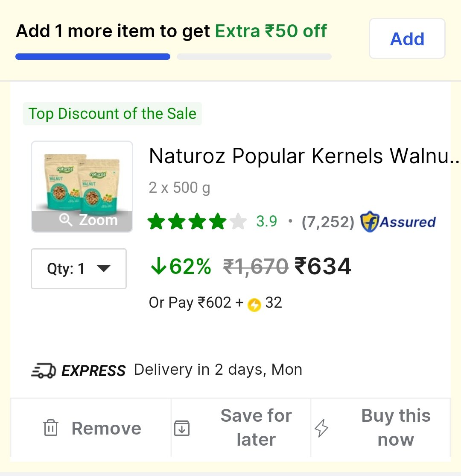The width and height of the screenshot is (461, 476).
Task: Click the Naturoz walnut product thumbnail
Action: point(82,187)
